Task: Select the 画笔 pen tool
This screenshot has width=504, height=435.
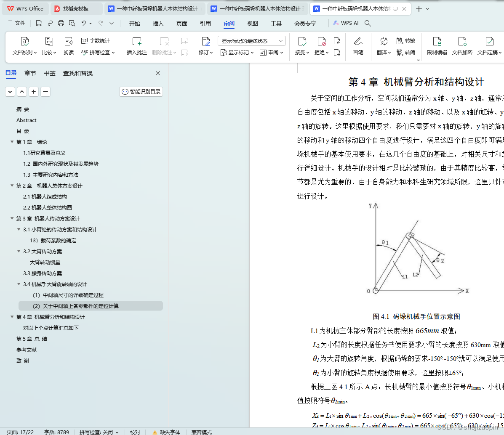Action: (x=358, y=46)
